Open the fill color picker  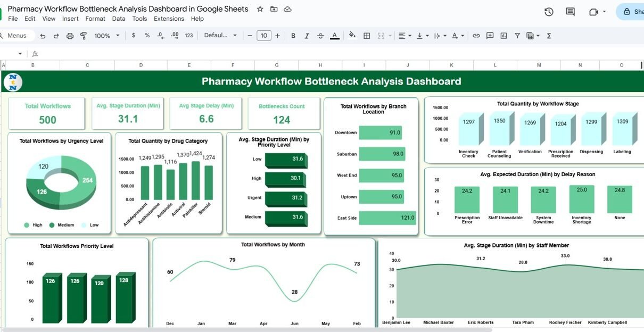pyautogui.click(x=352, y=36)
